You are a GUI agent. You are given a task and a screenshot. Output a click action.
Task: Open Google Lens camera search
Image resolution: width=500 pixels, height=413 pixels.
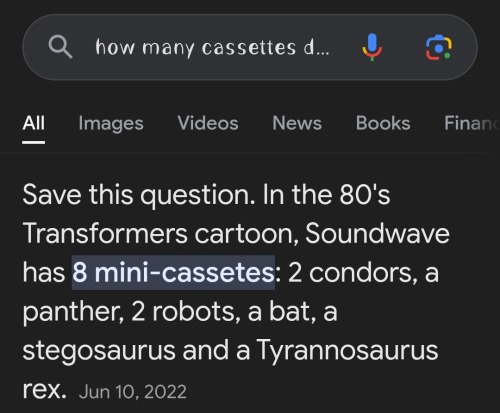(x=439, y=48)
